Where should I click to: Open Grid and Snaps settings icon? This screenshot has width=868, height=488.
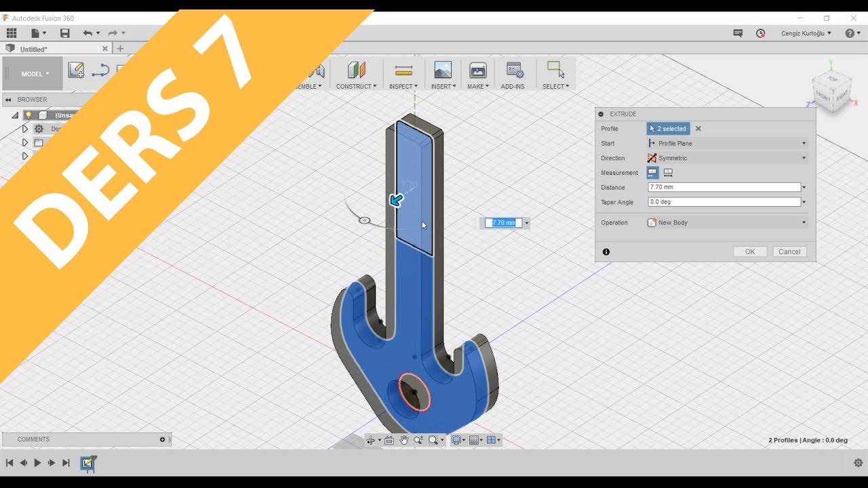click(474, 440)
